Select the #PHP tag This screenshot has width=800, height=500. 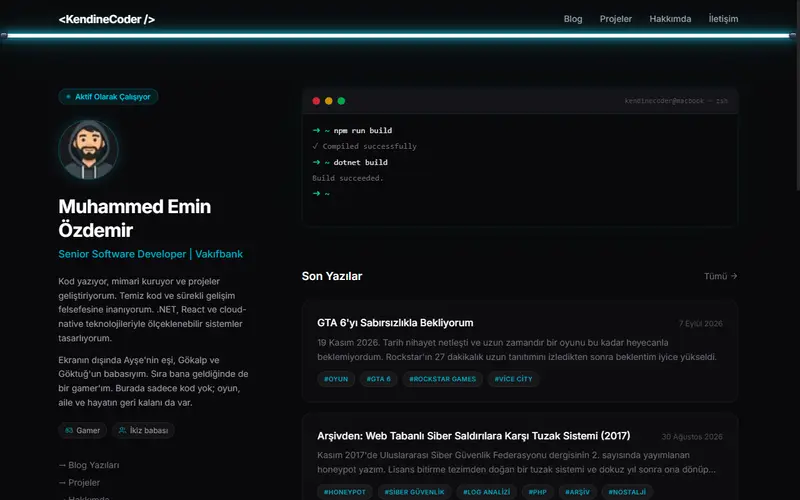538,492
